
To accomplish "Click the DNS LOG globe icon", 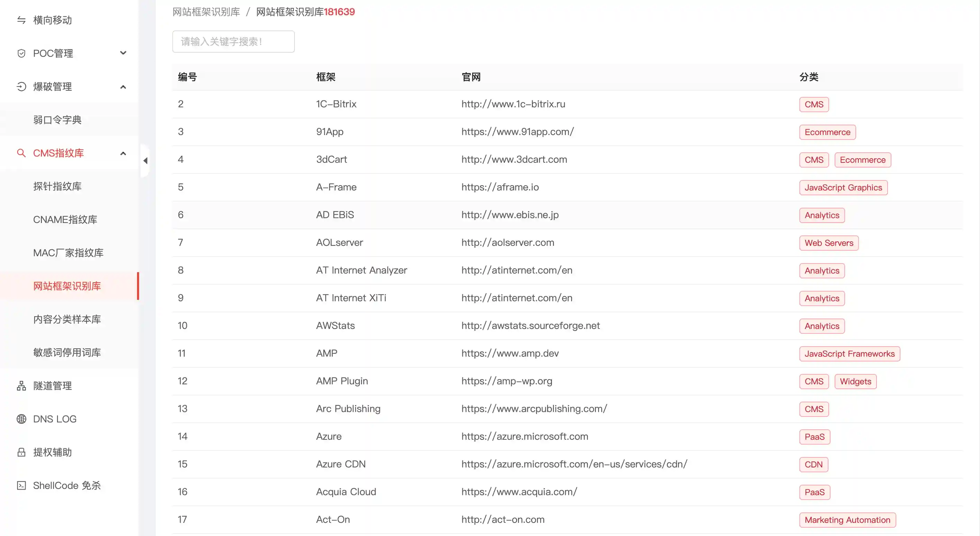I will (21, 419).
